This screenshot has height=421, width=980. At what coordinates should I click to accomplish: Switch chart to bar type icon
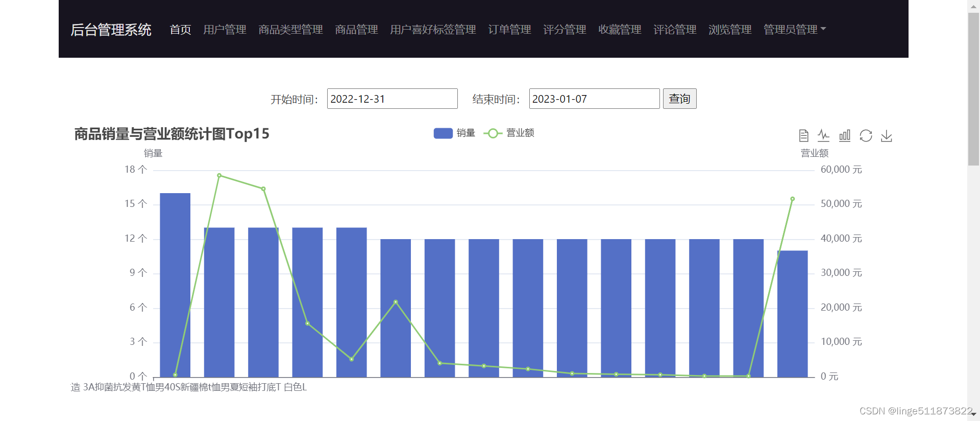tap(845, 135)
